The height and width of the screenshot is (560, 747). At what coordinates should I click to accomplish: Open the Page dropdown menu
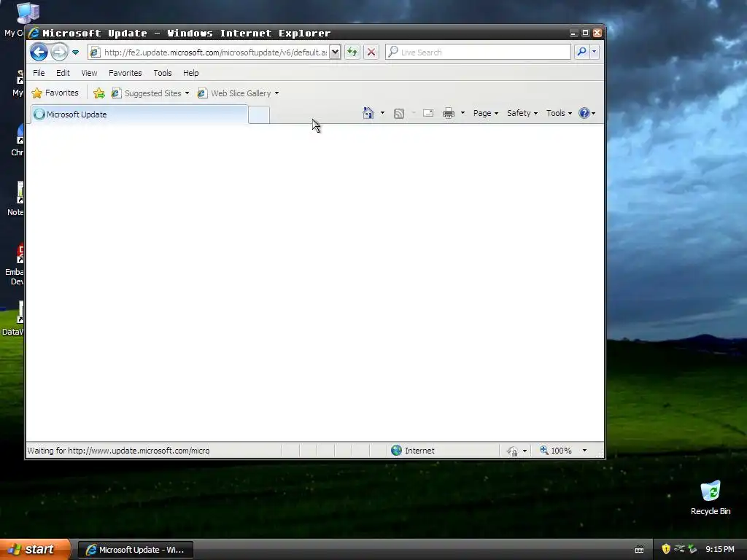(485, 113)
